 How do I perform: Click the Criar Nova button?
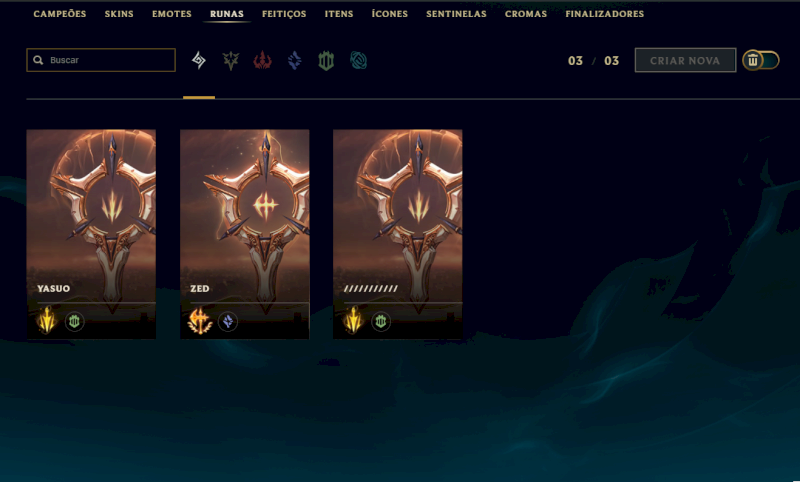point(685,60)
